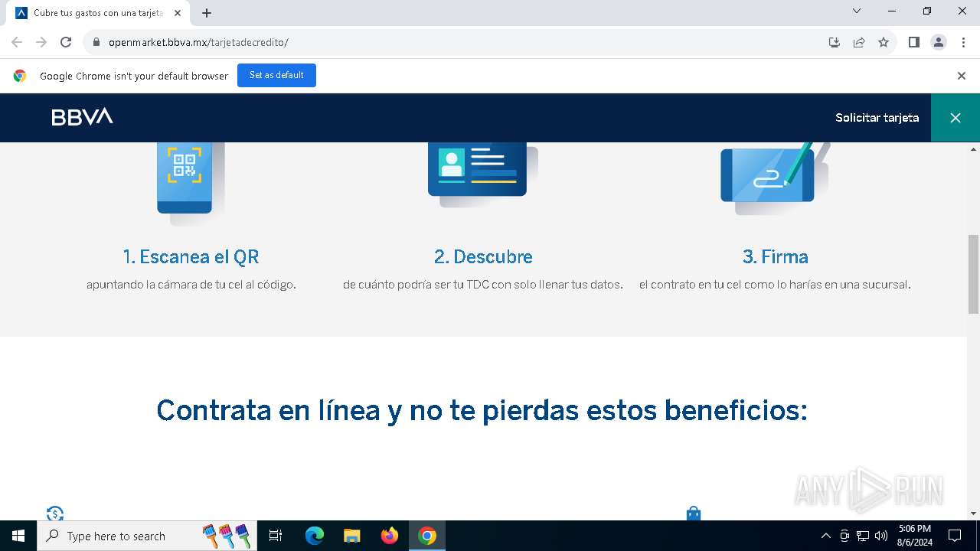980x551 pixels.
Task: Go forward in Chrome navigation
Action: [41, 42]
